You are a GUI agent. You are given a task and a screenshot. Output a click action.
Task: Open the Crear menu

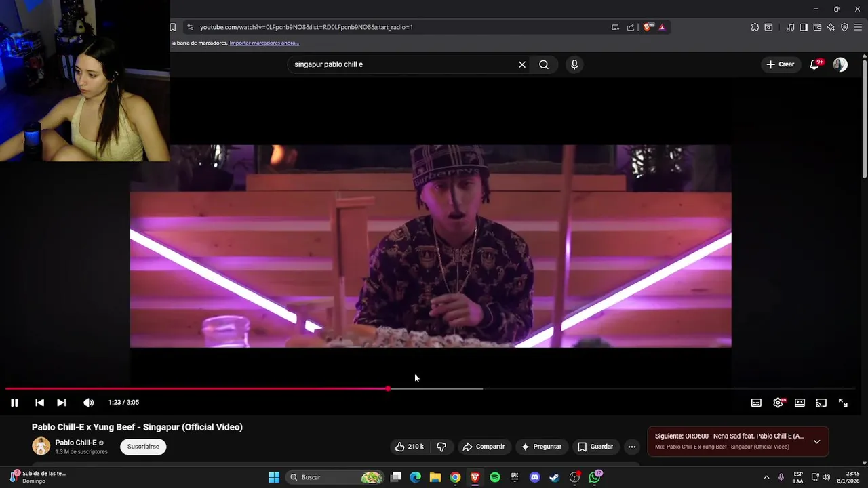(780, 64)
